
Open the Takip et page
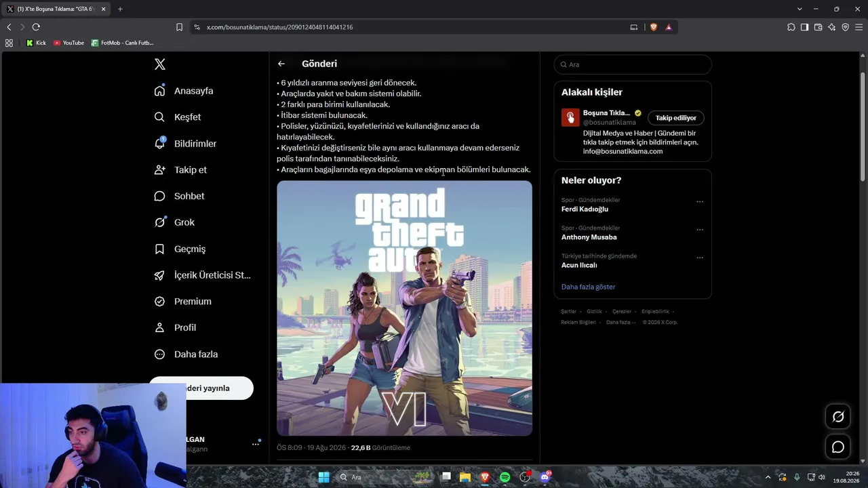(180, 170)
